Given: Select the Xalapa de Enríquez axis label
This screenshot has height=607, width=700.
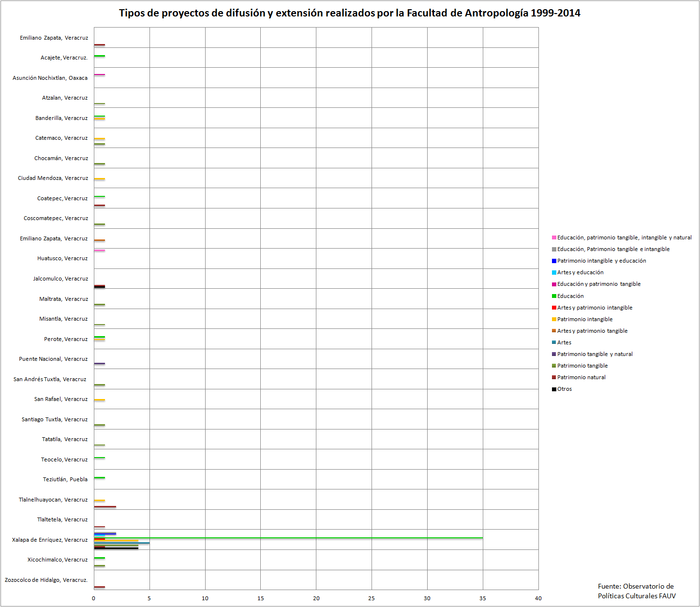Looking at the screenshot, I should pyautogui.click(x=50, y=539).
